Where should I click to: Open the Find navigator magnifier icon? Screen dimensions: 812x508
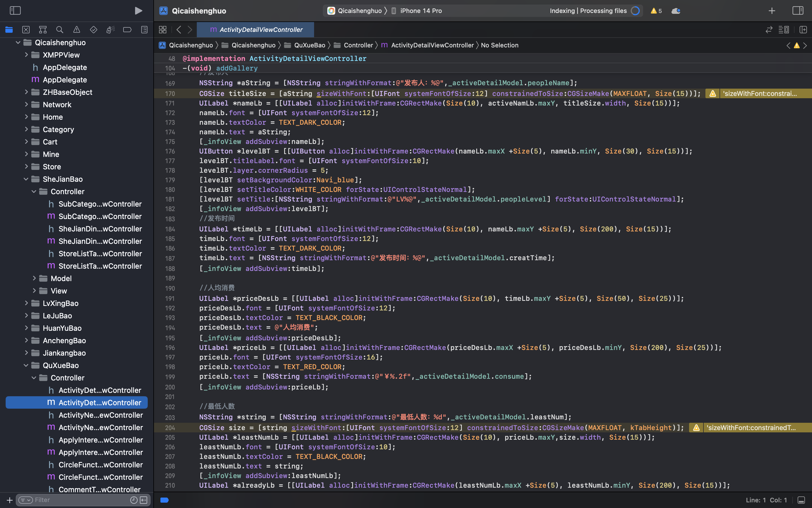(x=60, y=30)
